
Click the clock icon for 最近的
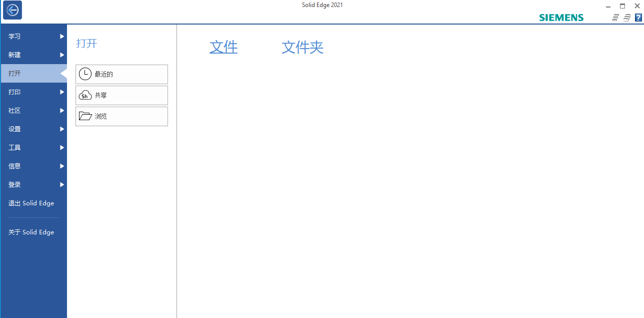(85, 74)
